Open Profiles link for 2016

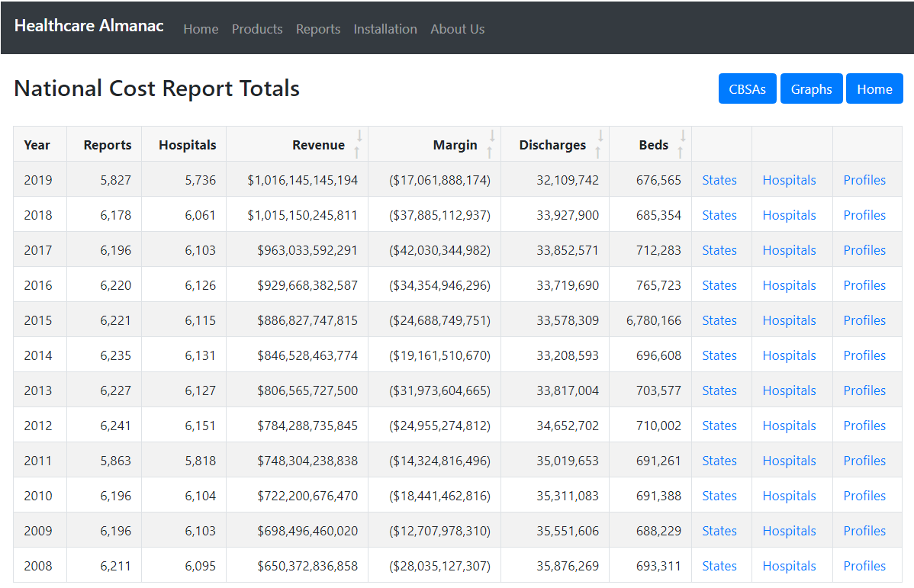864,285
